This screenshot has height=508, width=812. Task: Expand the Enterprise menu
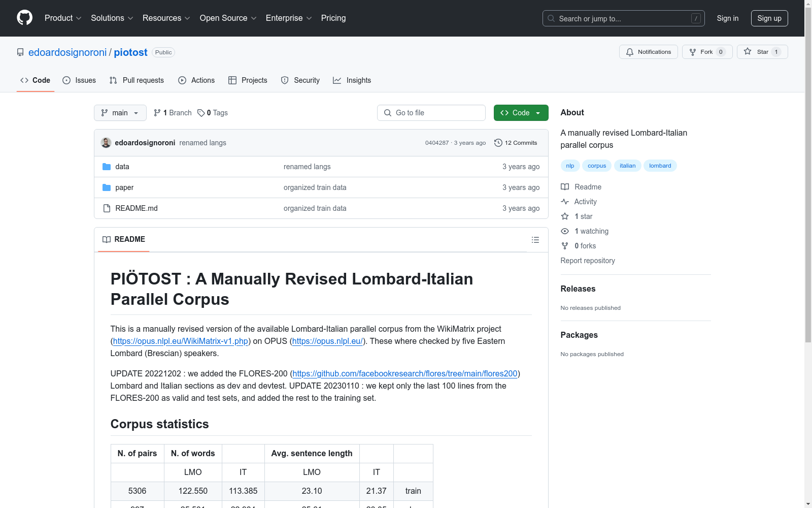(289, 18)
